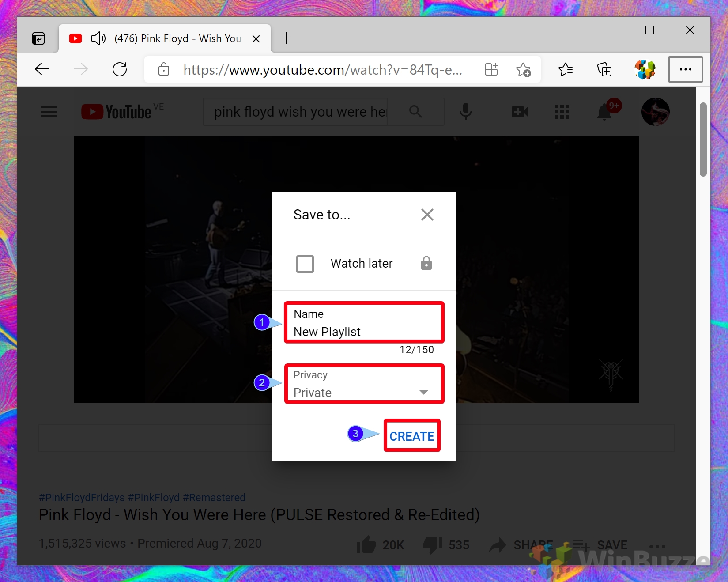Open the #Remastered hashtag link
The image size is (728, 582).
[214, 497]
